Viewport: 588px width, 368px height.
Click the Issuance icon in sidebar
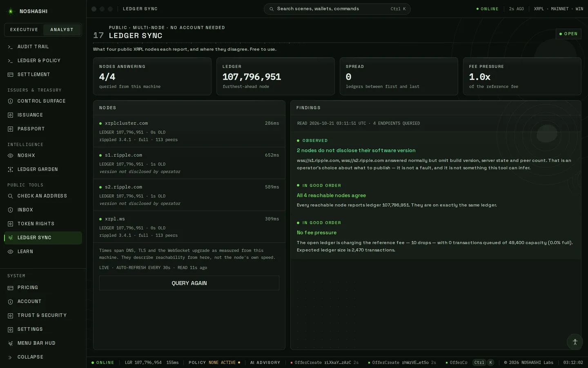click(11, 115)
